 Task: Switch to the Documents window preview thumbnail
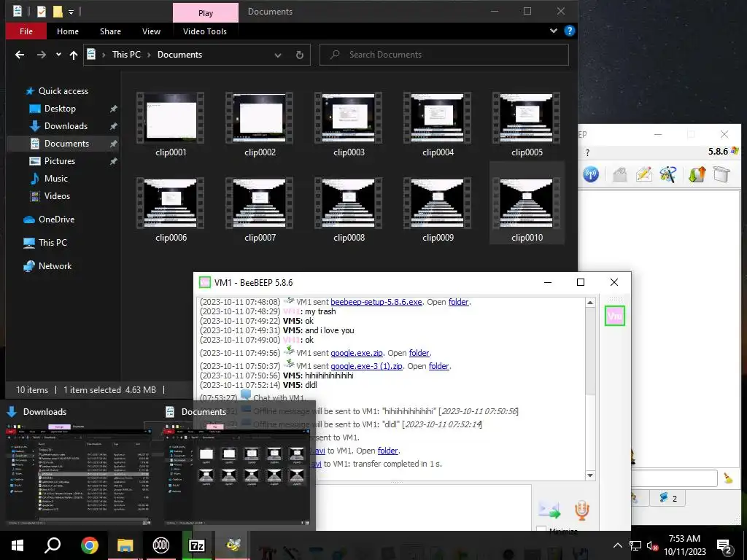tap(236, 474)
